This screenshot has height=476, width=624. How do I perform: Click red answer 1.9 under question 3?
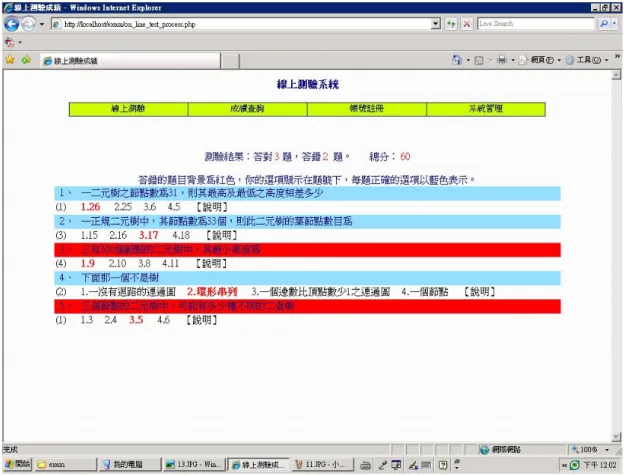88,263
